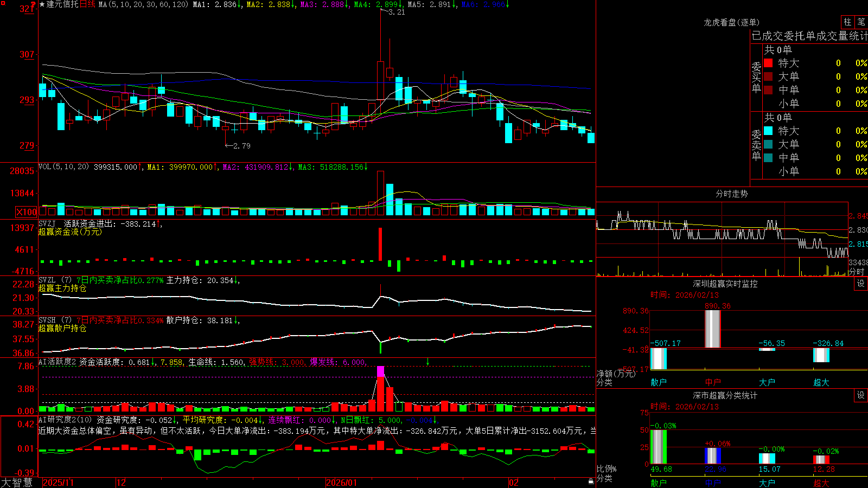Click the MA(5,10,20,30,60,120) indicator parameters
The width and height of the screenshot is (868, 488).
(143, 4)
